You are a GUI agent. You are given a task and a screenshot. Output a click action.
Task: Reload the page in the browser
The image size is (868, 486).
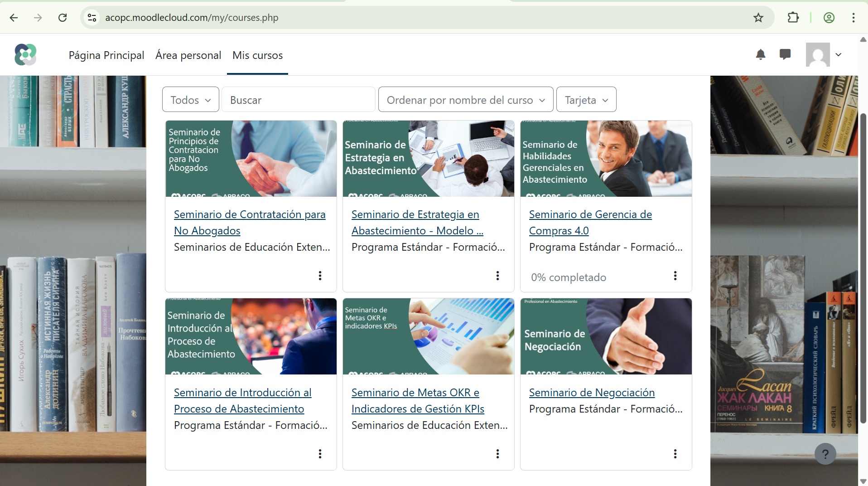[x=63, y=18]
